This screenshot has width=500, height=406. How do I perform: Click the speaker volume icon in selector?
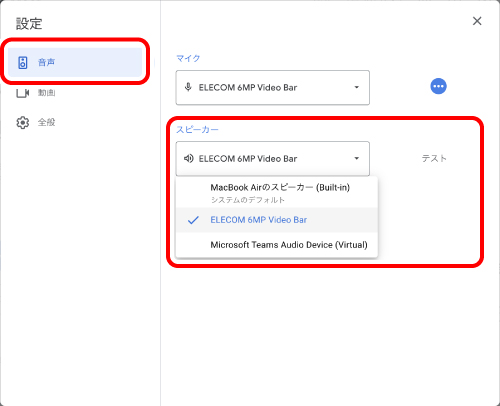[189, 158]
